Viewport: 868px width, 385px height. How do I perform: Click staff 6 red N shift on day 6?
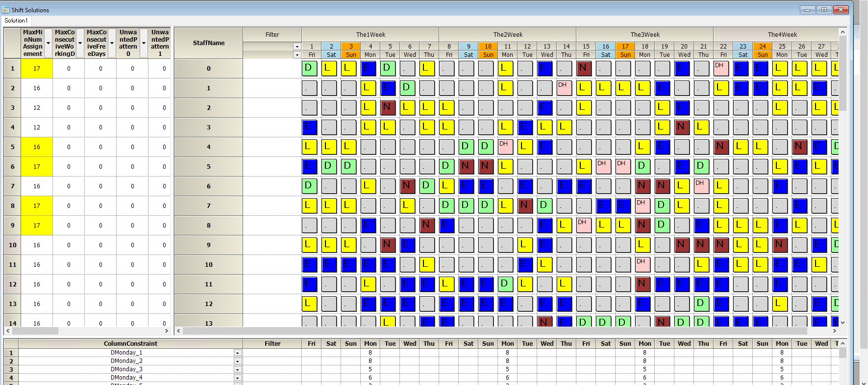pos(407,186)
